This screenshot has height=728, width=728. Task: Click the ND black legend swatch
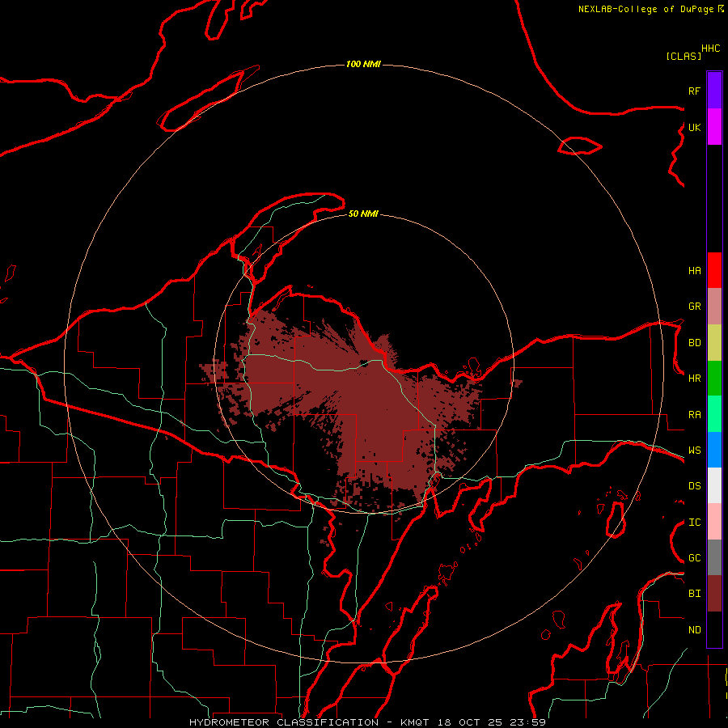[714, 629]
